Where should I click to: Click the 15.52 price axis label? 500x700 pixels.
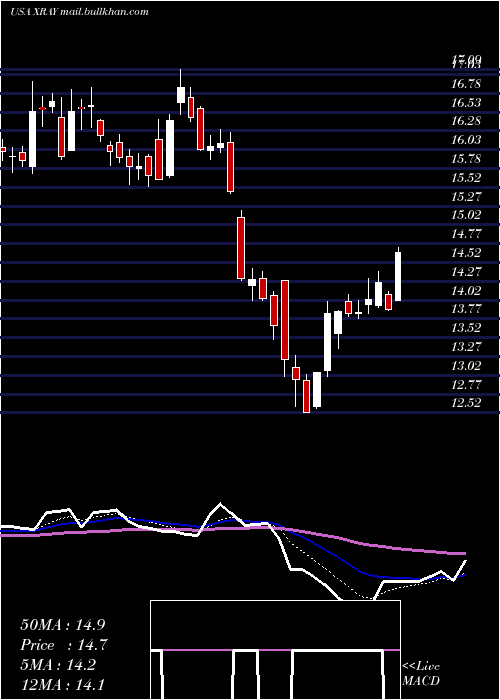point(466,178)
